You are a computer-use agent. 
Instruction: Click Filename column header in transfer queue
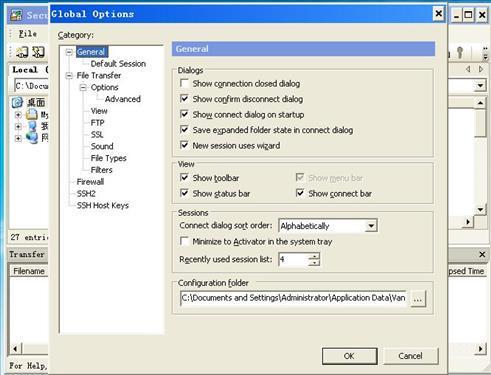click(x=29, y=271)
